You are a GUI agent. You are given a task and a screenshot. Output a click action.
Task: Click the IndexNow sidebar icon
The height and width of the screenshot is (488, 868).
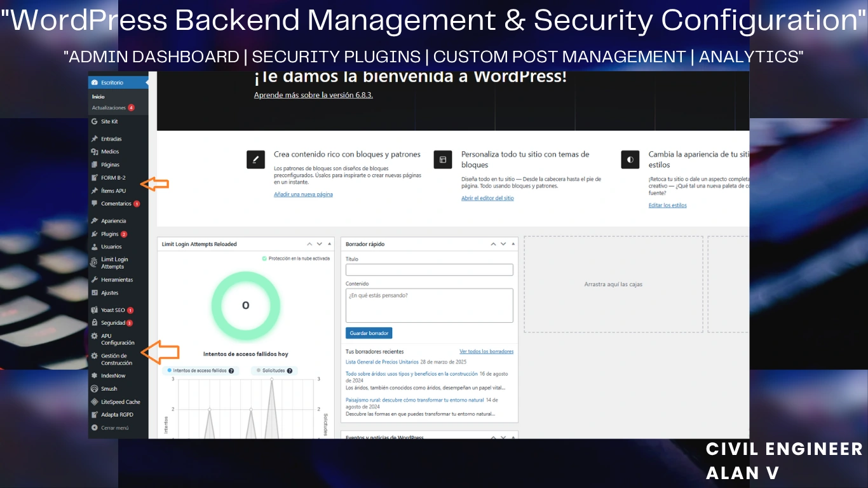tap(95, 376)
